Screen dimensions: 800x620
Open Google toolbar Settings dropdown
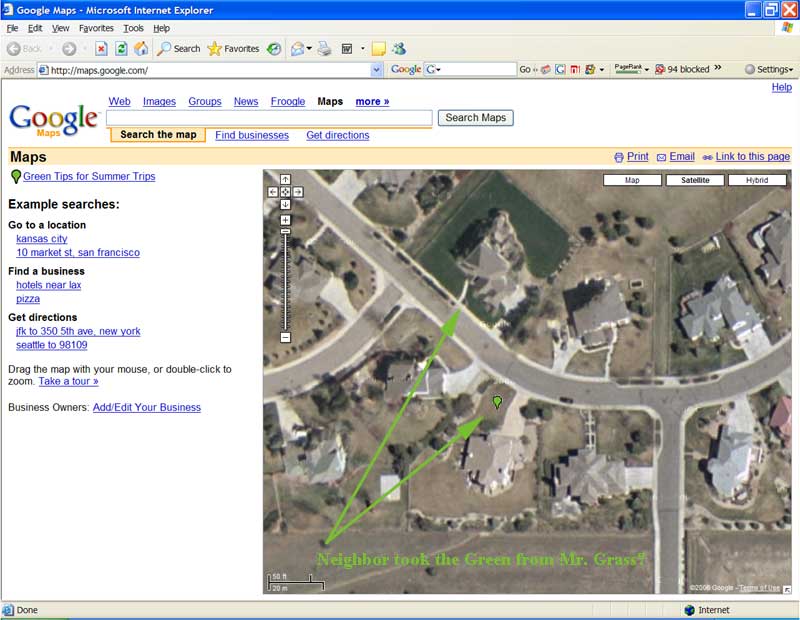coord(769,69)
